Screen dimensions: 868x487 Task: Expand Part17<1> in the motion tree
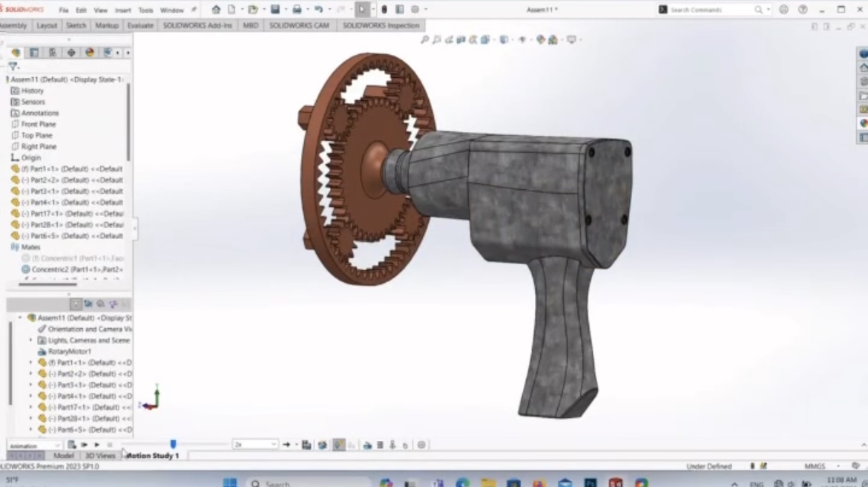[x=30, y=407]
